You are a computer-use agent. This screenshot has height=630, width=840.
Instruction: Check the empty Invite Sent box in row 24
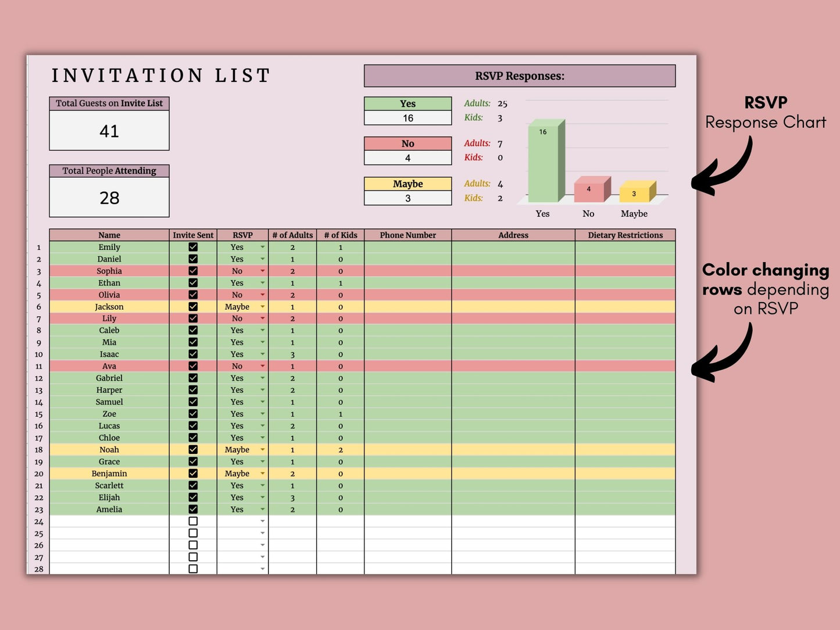(x=193, y=521)
